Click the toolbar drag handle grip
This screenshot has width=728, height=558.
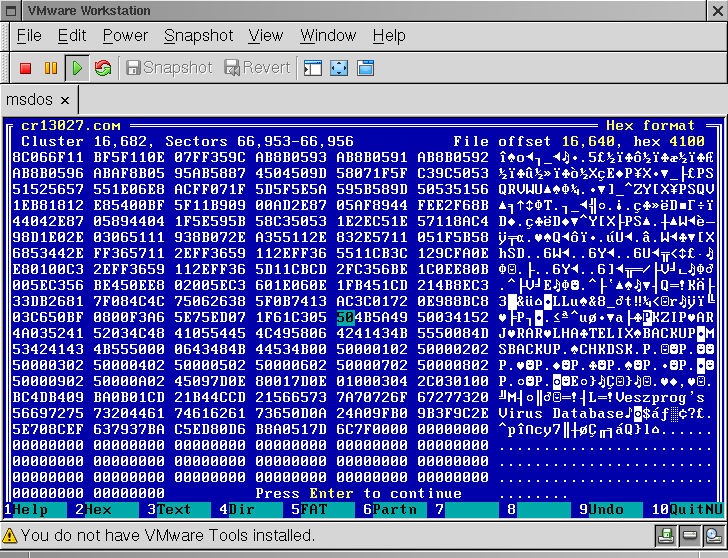6,68
